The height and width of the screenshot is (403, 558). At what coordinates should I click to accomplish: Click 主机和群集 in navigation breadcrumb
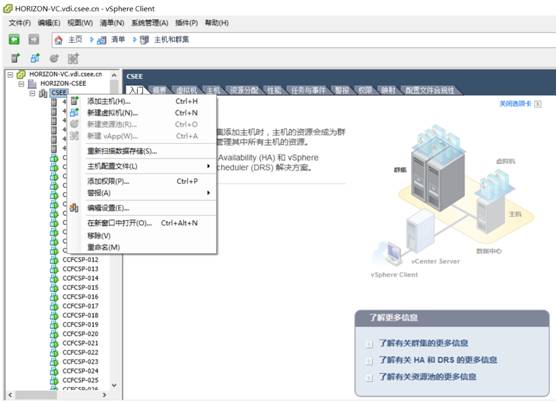click(x=171, y=40)
